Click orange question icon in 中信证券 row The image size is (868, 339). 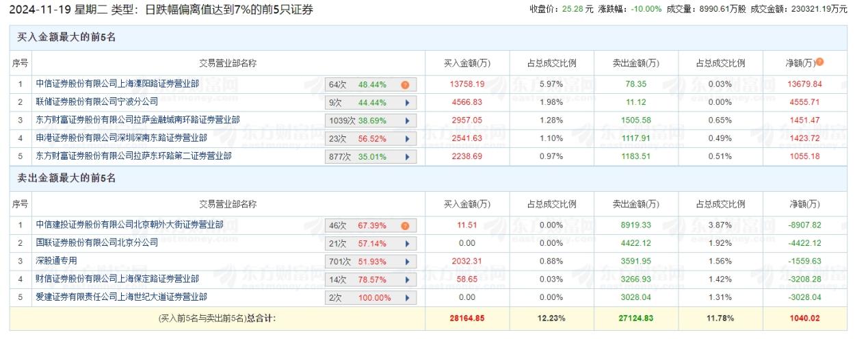click(405, 85)
